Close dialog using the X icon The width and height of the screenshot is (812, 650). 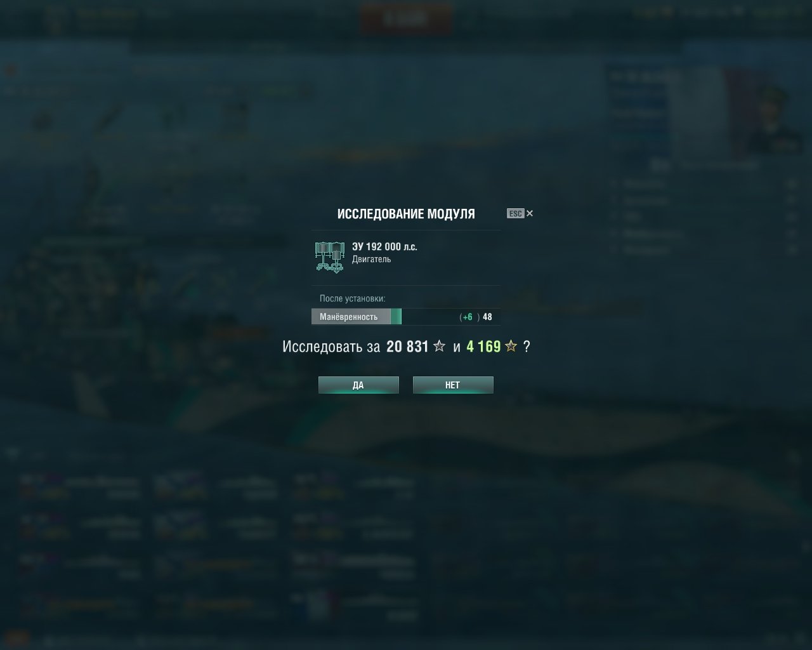pyautogui.click(x=530, y=213)
